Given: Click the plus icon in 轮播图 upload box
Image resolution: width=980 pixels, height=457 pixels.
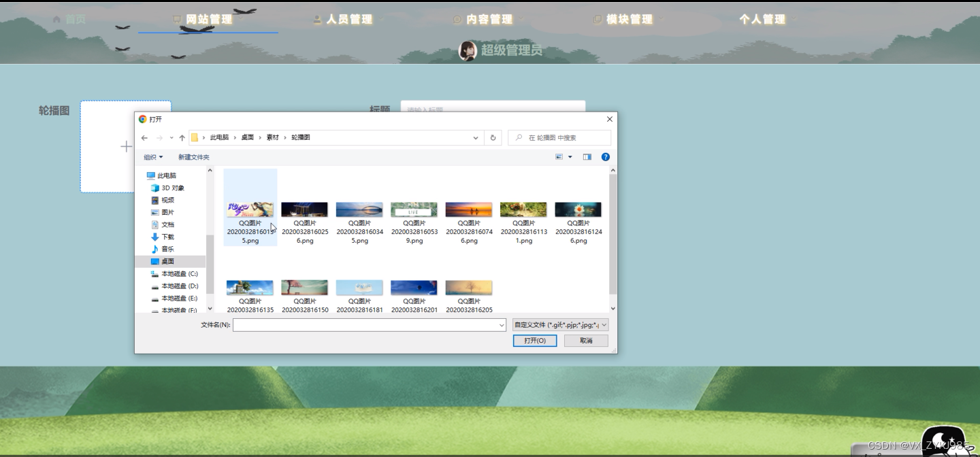Looking at the screenshot, I should [x=126, y=146].
